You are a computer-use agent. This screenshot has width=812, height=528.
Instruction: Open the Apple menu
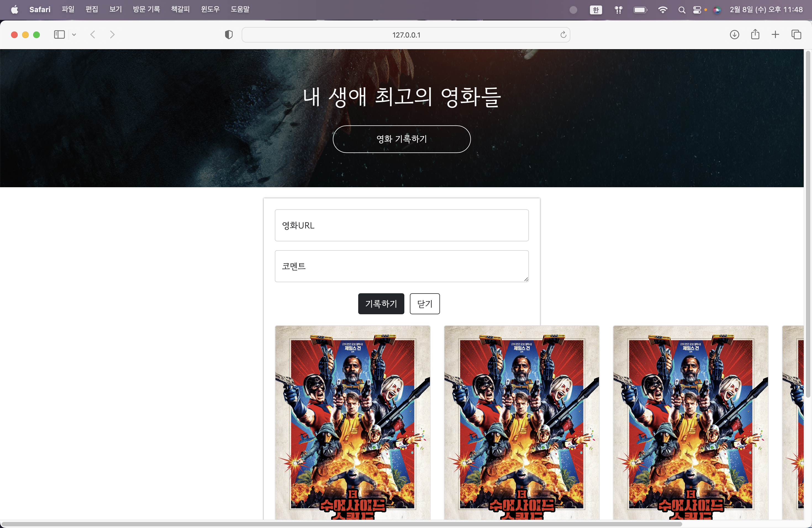(x=15, y=10)
